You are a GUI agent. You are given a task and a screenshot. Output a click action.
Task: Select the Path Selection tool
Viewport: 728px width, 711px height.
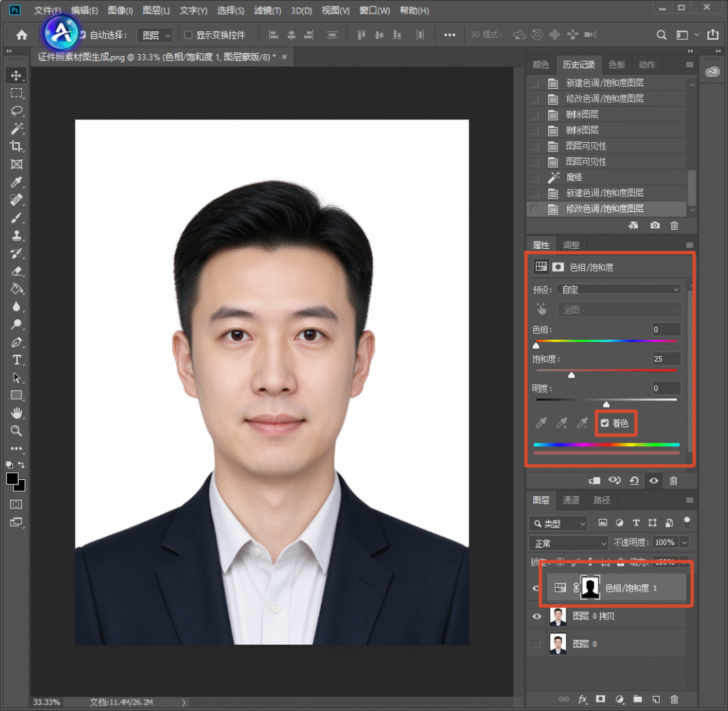[16, 378]
